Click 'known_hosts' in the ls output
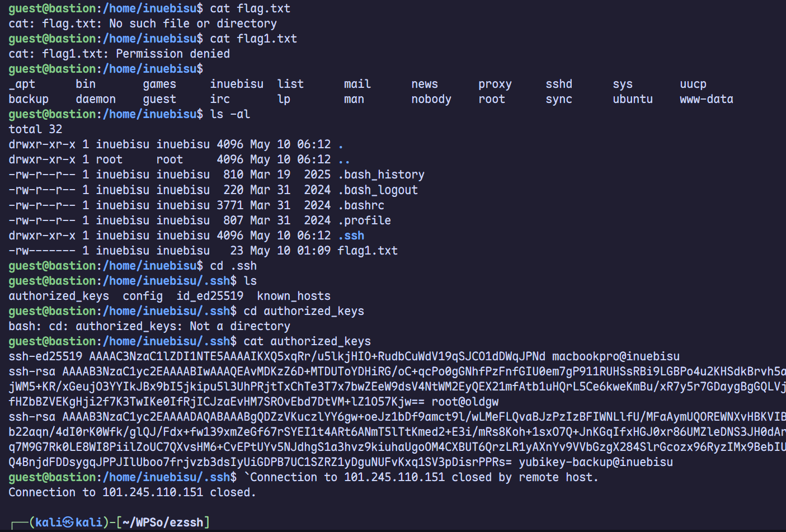Image resolution: width=786 pixels, height=532 pixels. (294, 296)
